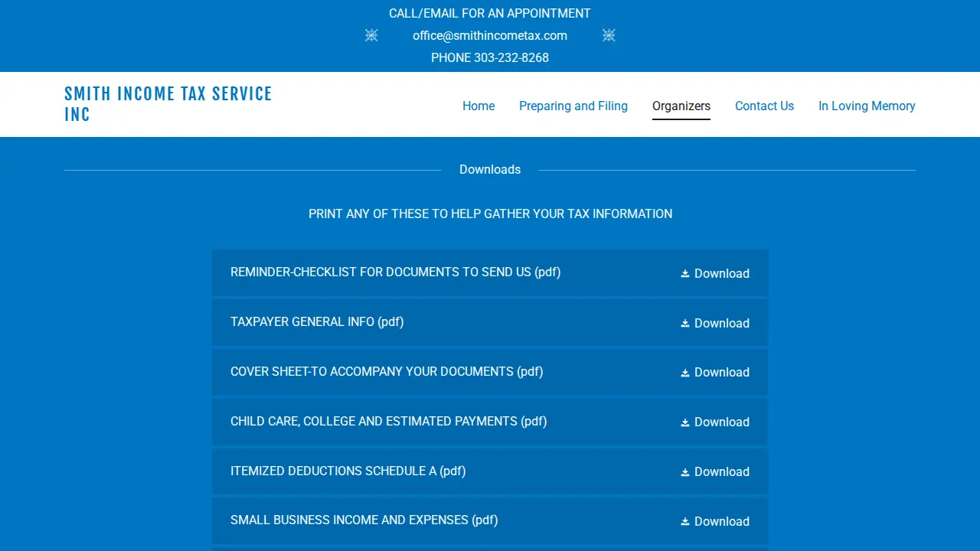Click download icon for Itemized Deductions Schedule A
The height and width of the screenshot is (551, 980).
(x=685, y=471)
